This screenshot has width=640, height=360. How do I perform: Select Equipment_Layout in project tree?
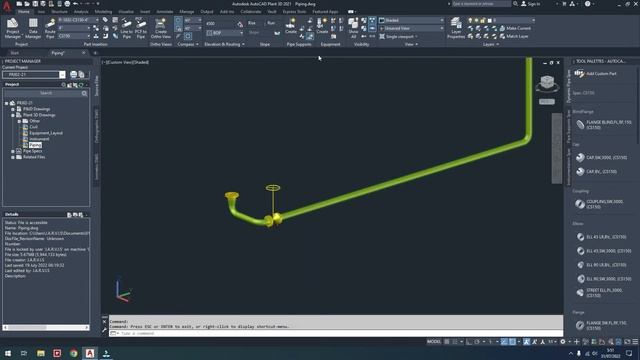[x=46, y=133]
